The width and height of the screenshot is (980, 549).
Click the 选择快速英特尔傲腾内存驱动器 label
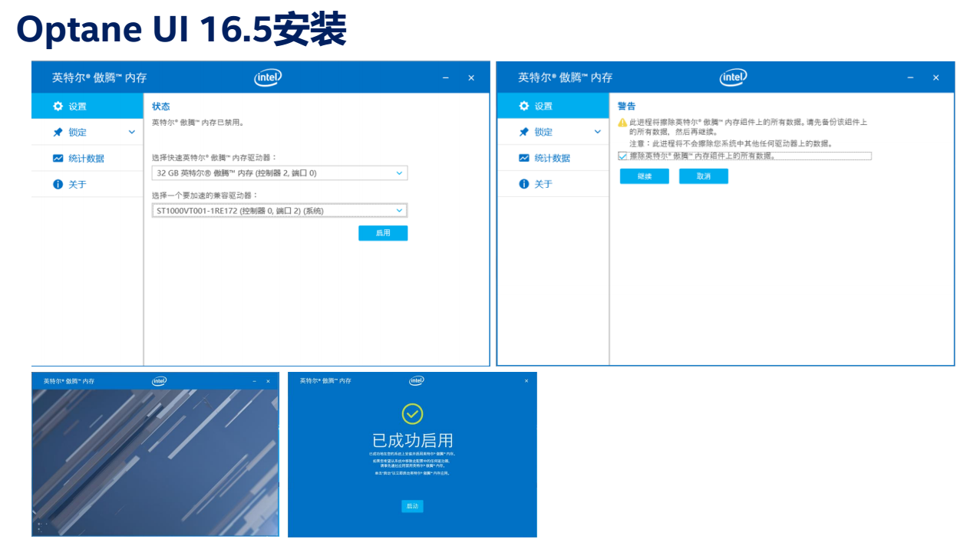tap(215, 157)
